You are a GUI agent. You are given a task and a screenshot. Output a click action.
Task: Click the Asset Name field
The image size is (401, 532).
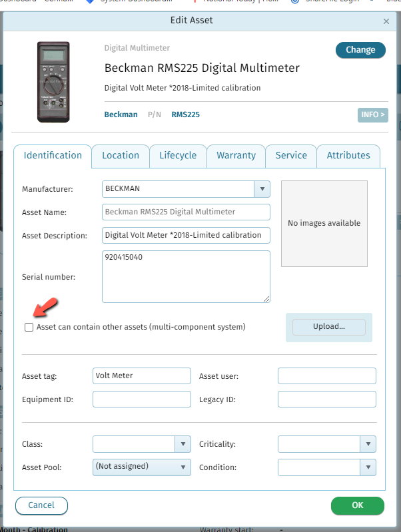[186, 212]
